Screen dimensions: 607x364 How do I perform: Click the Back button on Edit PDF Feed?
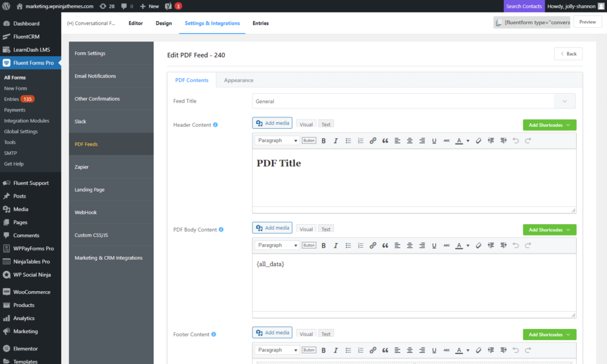coord(568,53)
